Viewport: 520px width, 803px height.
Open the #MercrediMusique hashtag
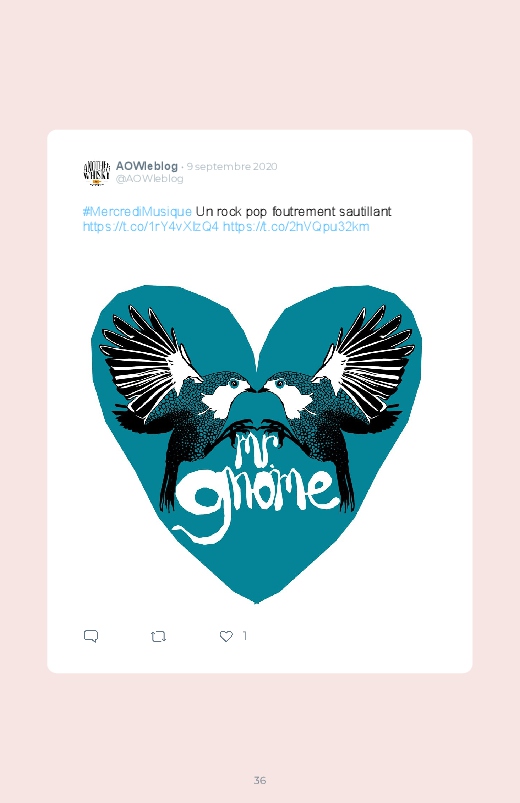tap(137, 212)
